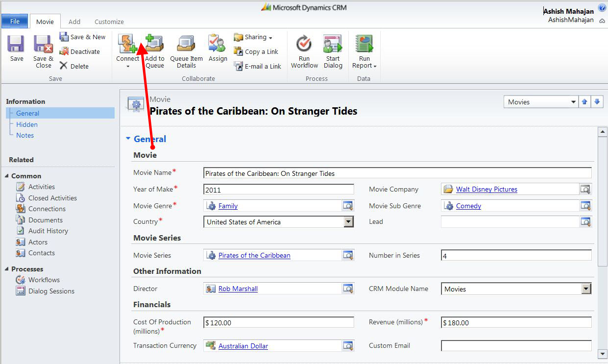The height and width of the screenshot is (364, 608).
Task: Open the Walt Disney Pictures link
Action: click(x=486, y=189)
